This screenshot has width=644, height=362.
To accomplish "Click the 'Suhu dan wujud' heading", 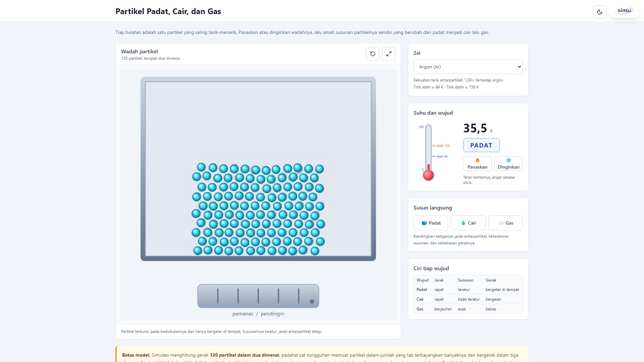I will pyautogui.click(x=433, y=113).
